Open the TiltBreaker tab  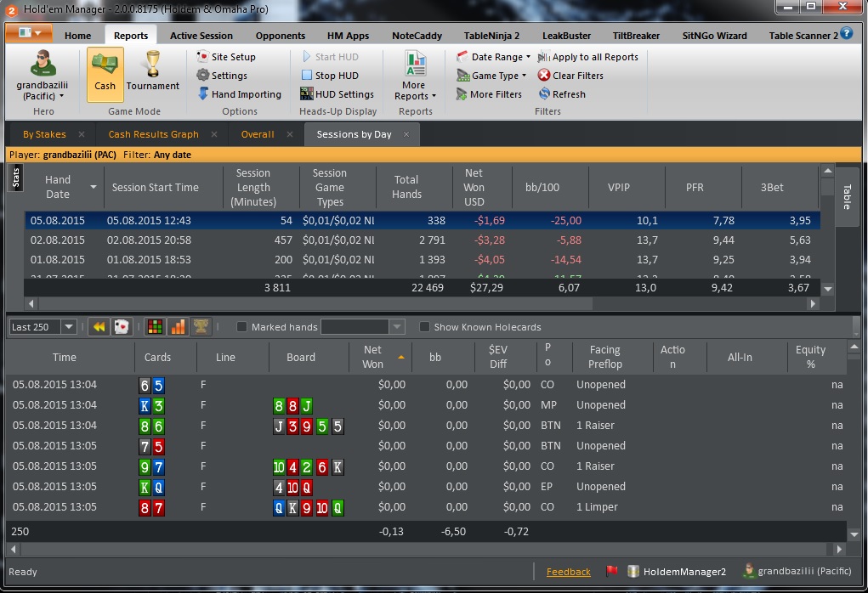point(636,36)
